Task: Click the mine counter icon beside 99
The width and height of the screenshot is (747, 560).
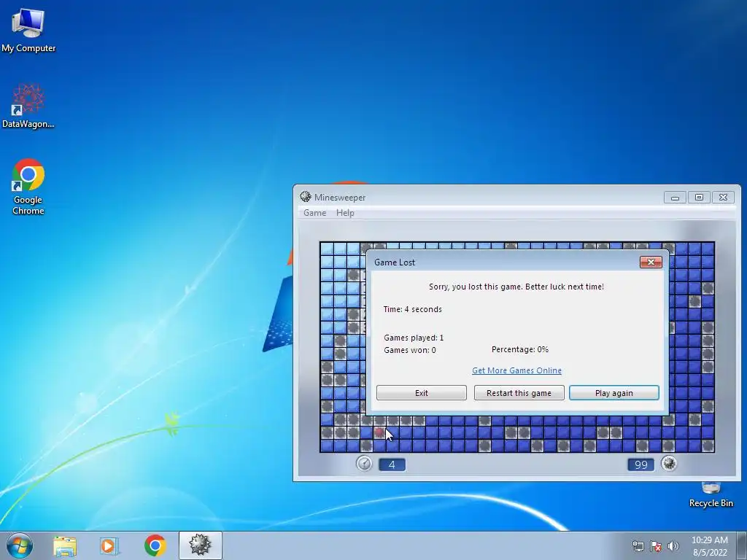Action: pyautogui.click(x=669, y=463)
